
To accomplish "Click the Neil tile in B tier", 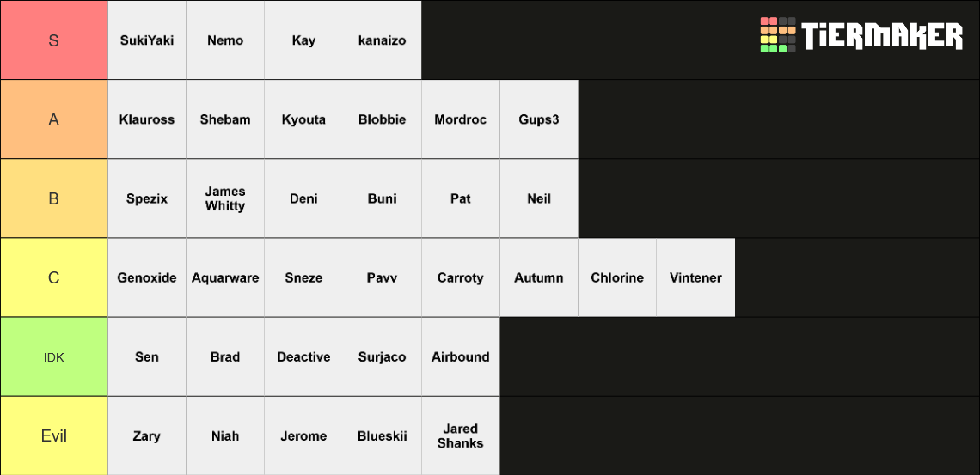I will coord(539,198).
